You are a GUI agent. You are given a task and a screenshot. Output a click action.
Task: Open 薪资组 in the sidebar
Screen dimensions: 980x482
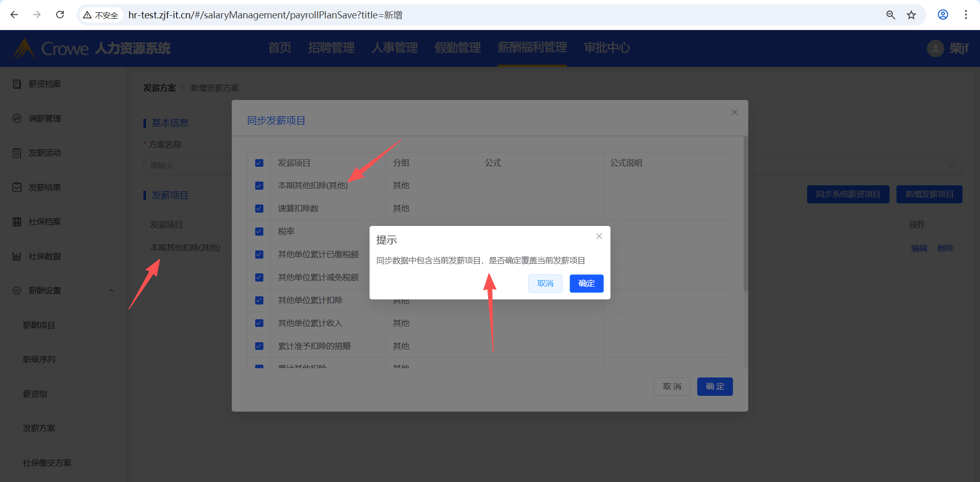click(x=35, y=394)
